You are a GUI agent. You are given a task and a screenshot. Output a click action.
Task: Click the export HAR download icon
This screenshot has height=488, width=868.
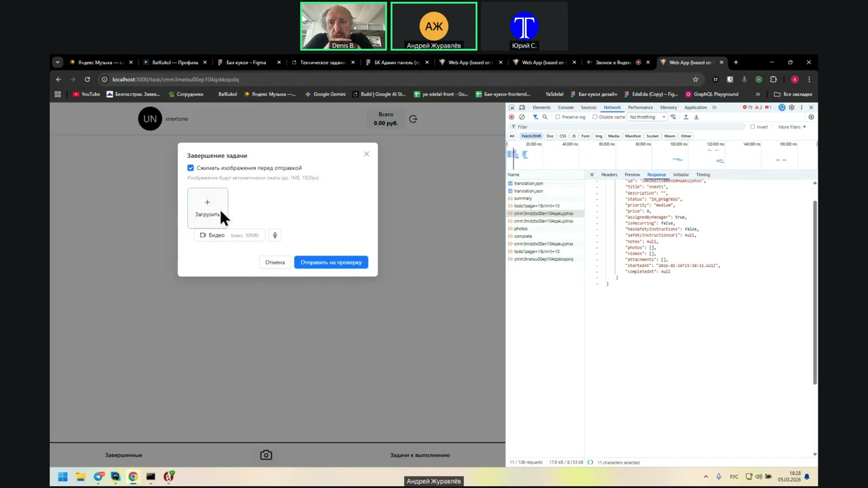[x=696, y=117]
